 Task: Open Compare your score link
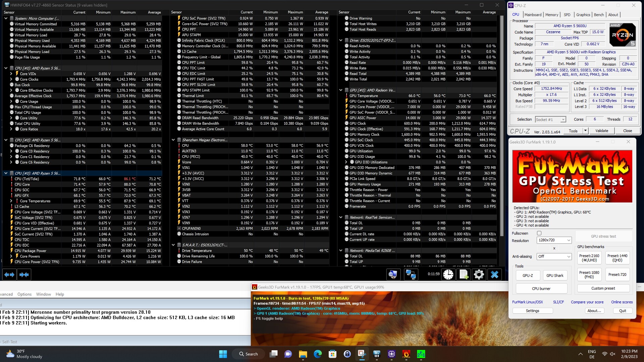[x=587, y=302]
